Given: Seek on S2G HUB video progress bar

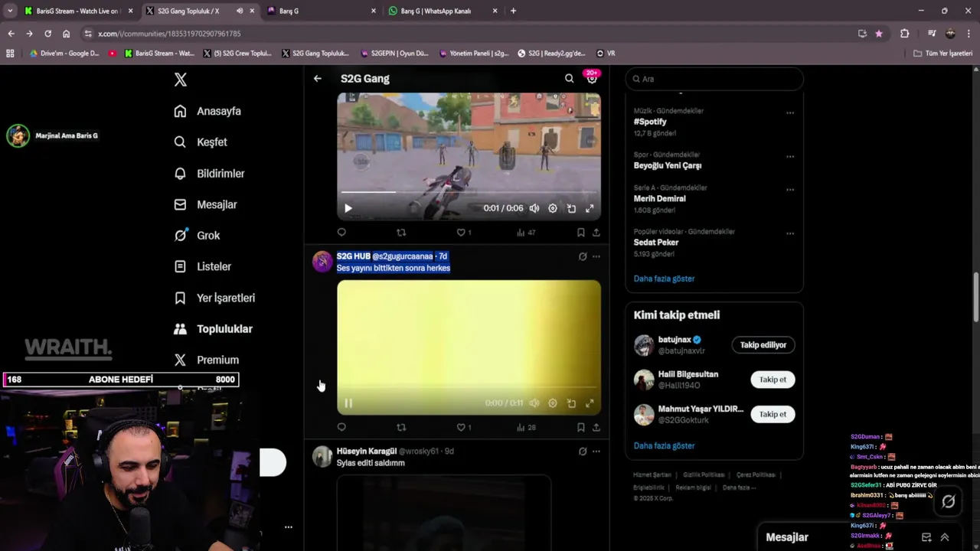Looking at the screenshot, I should pos(469,387).
